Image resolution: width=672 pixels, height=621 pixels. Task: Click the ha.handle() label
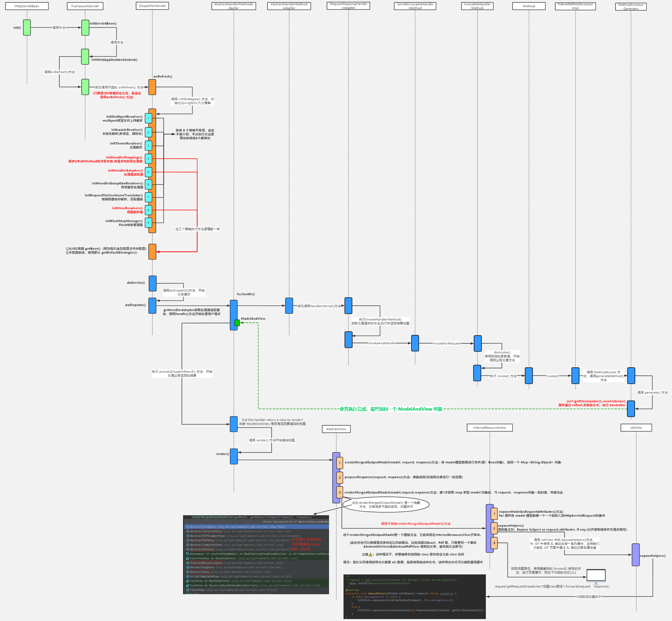click(246, 294)
